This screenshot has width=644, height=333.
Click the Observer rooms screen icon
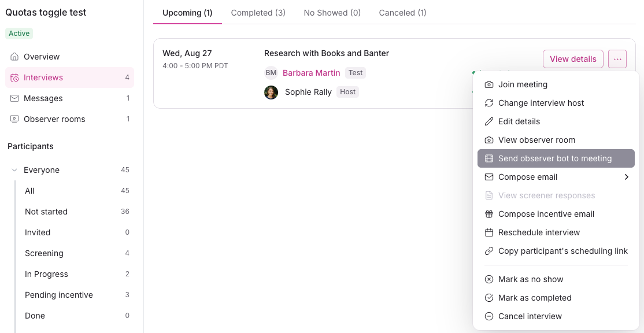[14, 119]
